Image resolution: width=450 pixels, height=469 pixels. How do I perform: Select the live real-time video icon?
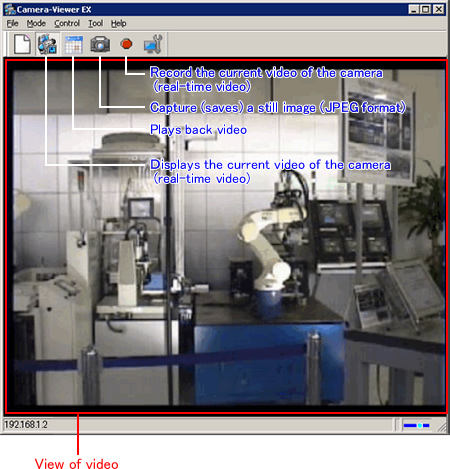(47, 44)
